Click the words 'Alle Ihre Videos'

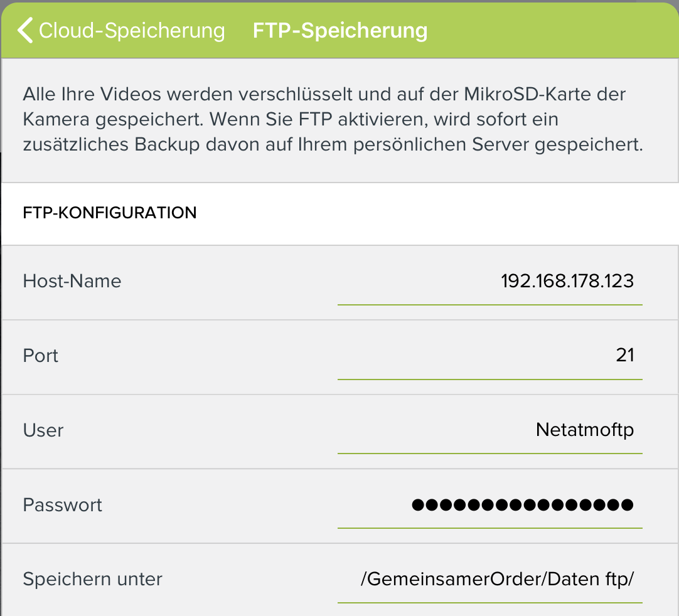(x=92, y=94)
